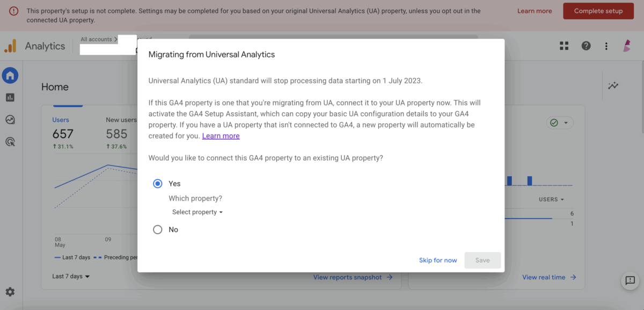
Task: Open the Home section in the sidebar
Action: click(10, 75)
